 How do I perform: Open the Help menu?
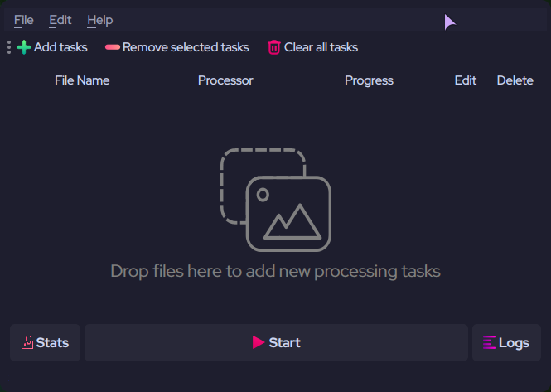[100, 20]
